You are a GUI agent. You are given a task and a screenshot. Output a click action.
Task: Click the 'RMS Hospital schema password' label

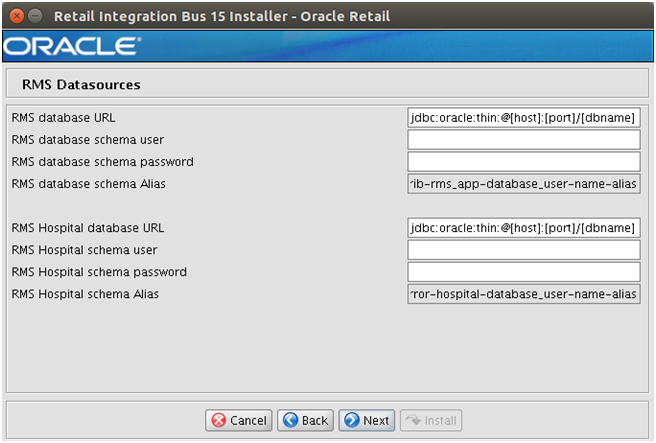[99, 272]
